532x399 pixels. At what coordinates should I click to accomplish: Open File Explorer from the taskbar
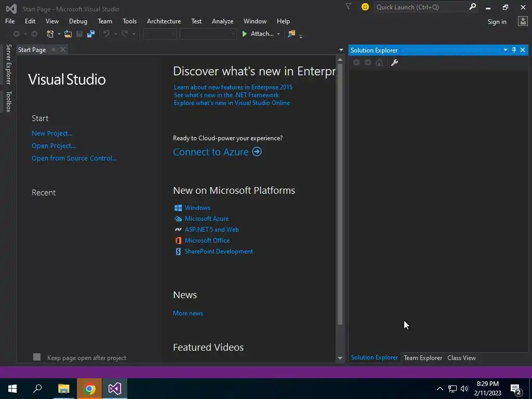pyautogui.click(x=63, y=389)
